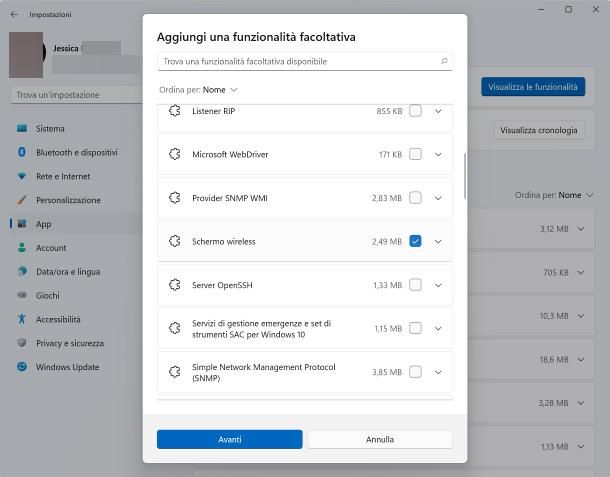Check the Microsoft WebDriver checkbox
Viewport: 610px width, 477px height.
415,154
